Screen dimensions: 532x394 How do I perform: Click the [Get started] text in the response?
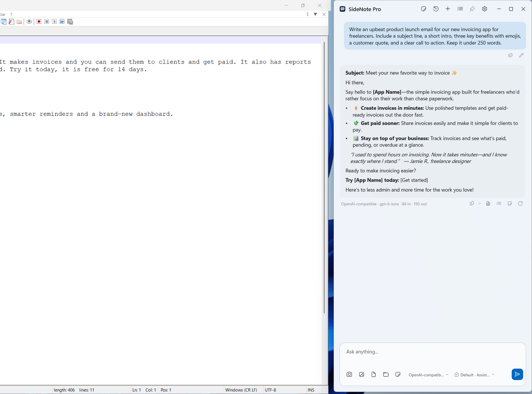pos(414,180)
